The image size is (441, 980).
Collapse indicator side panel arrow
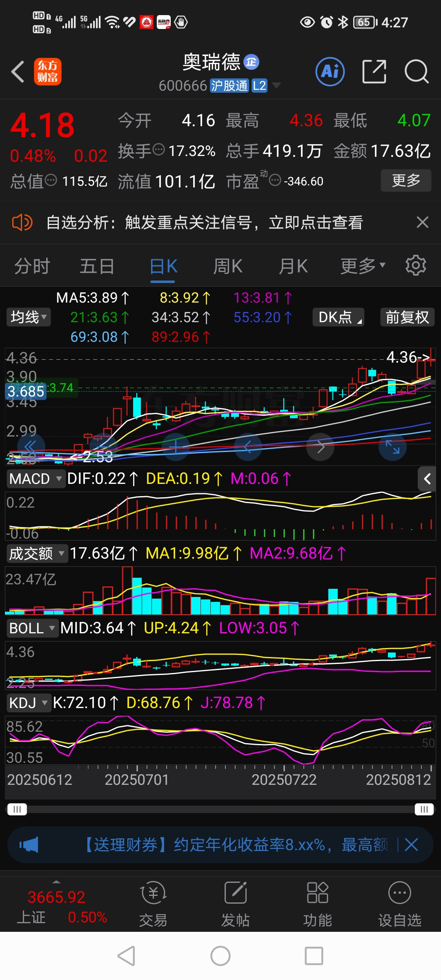(427, 479)
